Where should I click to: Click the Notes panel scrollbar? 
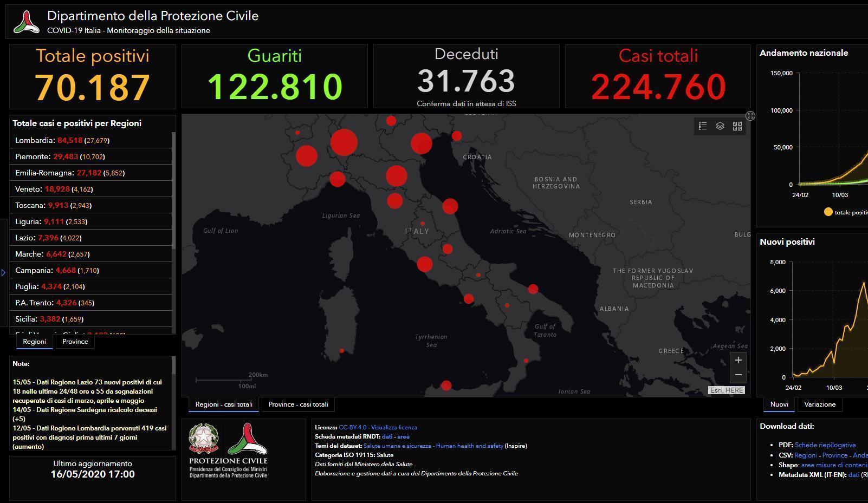pyautogui.click(x=174, y=365)
